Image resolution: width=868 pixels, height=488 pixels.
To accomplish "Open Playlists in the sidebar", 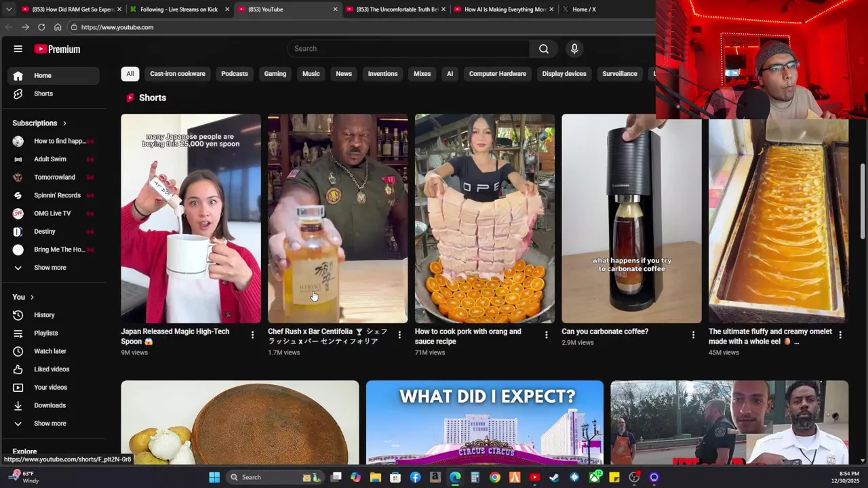I will pos(54,333).
